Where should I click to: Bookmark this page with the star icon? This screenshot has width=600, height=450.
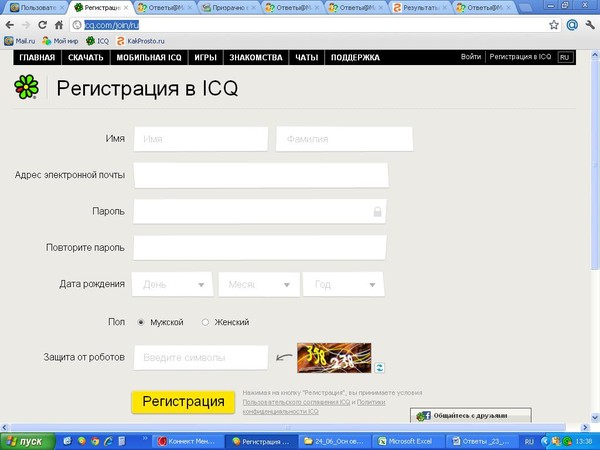[x=554, y=25]
